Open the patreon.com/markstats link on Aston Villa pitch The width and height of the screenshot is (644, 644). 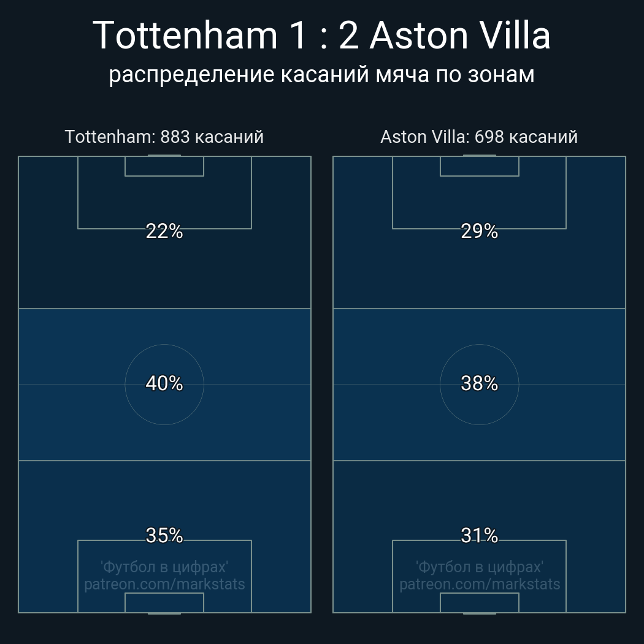click(x=479, y=585)
